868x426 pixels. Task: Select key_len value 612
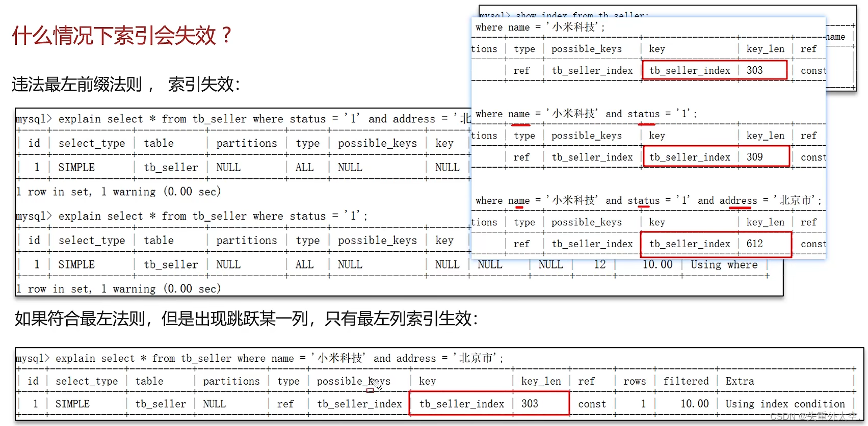point(755,244)
